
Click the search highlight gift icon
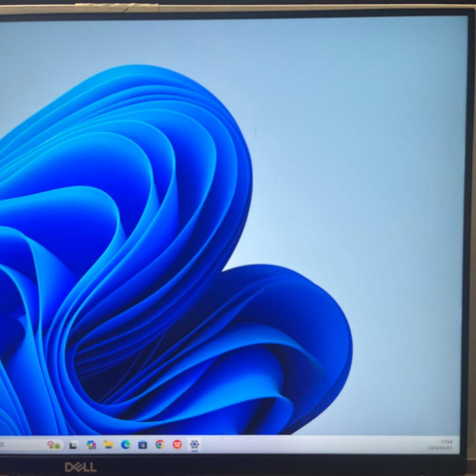click(54, 445)
